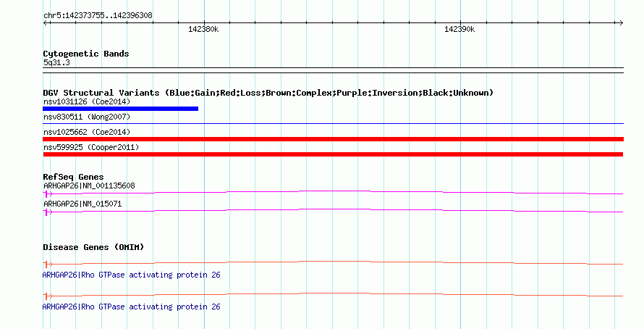The height and width of the screenshot is (329, 644).
Task: Select the Cytogenetic Bands track heading
Action: click(x=86, y=54)
